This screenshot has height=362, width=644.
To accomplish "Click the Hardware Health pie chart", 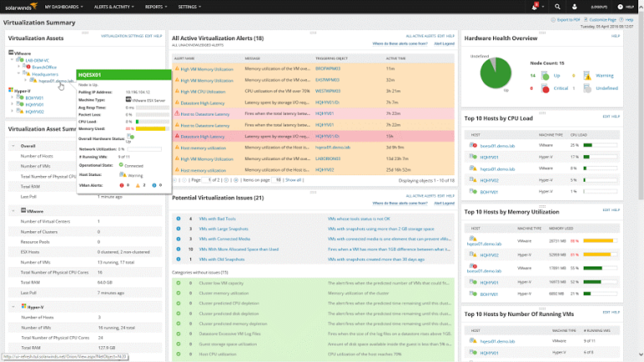I will pos(496,74).
